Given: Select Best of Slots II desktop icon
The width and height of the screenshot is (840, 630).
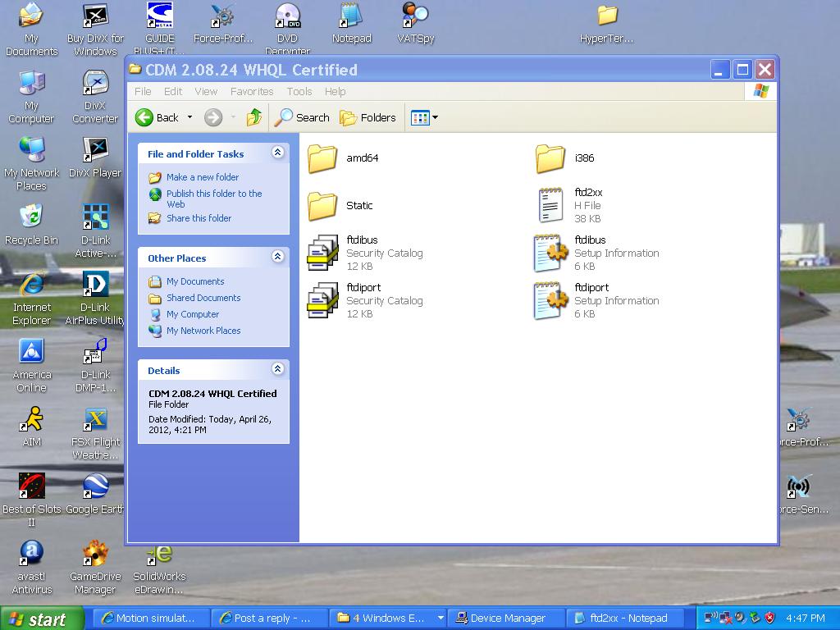Looking at the screenshot, I should (x=32, y=500).
